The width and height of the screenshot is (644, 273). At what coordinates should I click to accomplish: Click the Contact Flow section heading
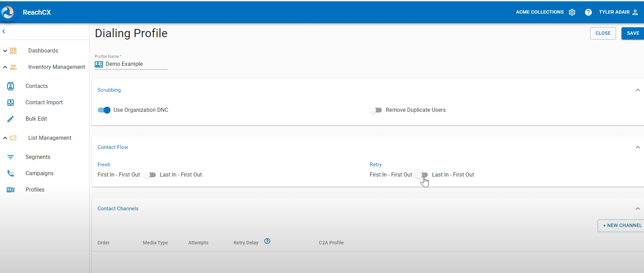coord(113,147)
